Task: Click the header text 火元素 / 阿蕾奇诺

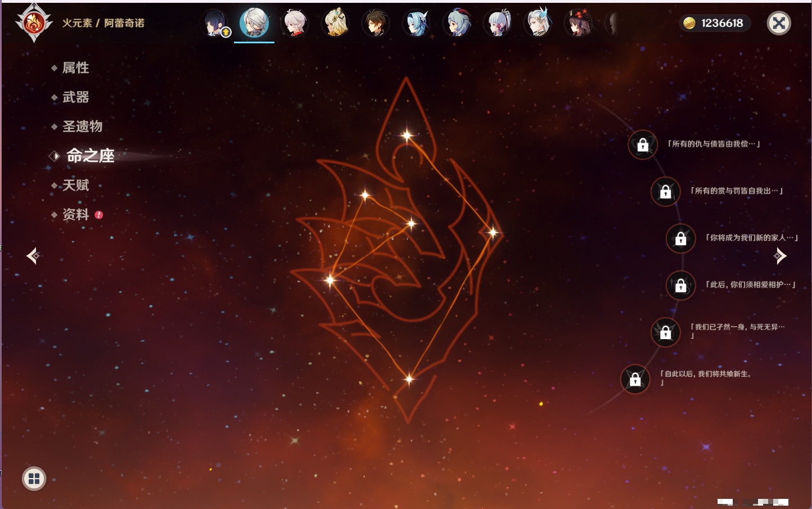Action: (103, 23)
